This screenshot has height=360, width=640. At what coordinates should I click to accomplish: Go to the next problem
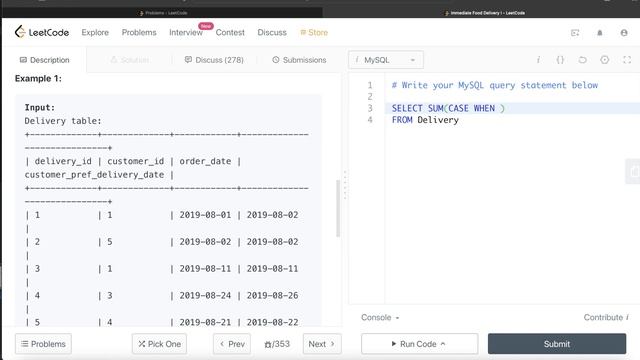(x=322, y=344)
